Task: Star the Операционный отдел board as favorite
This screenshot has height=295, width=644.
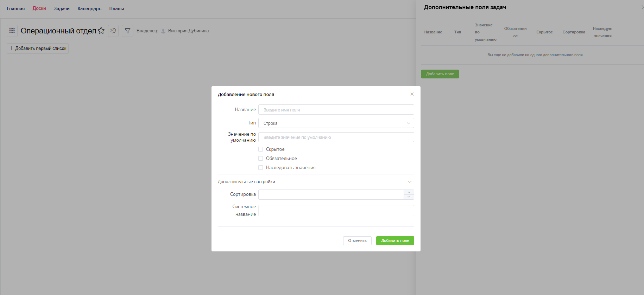Action: pos(101,31)
